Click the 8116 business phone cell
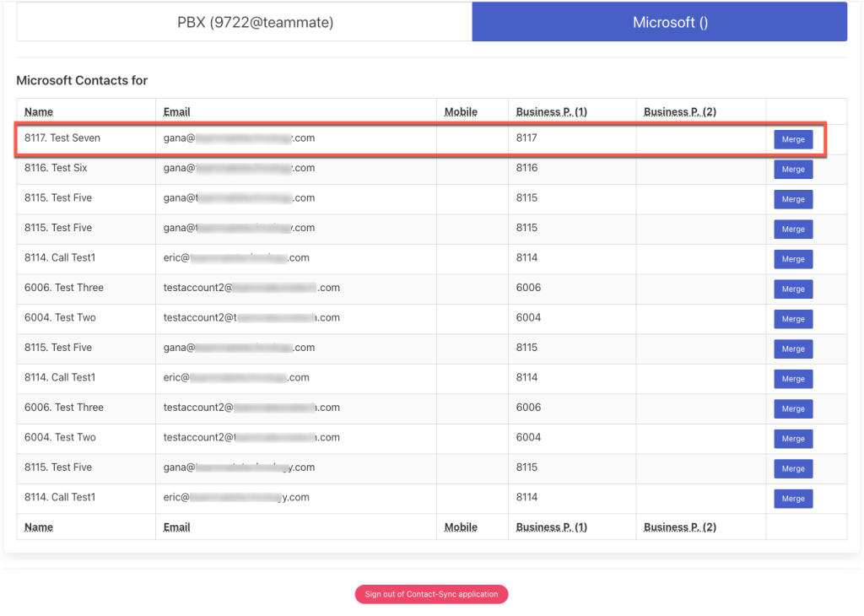Viewport: 864px width, 616px height. coord(526,168)
